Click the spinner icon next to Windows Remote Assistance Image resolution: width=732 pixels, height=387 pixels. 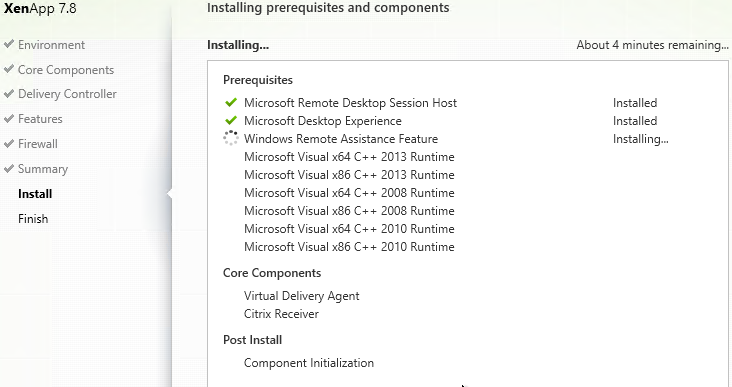(231, 138)
